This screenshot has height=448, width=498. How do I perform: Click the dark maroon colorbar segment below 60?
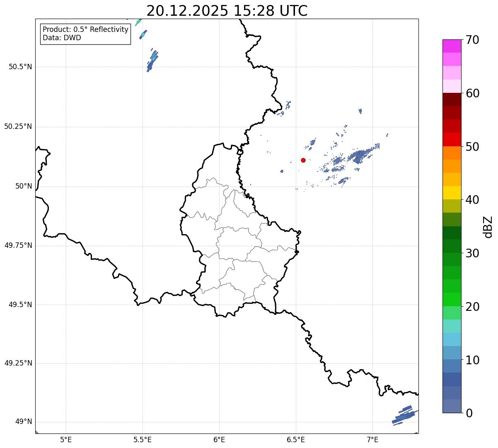452,99
